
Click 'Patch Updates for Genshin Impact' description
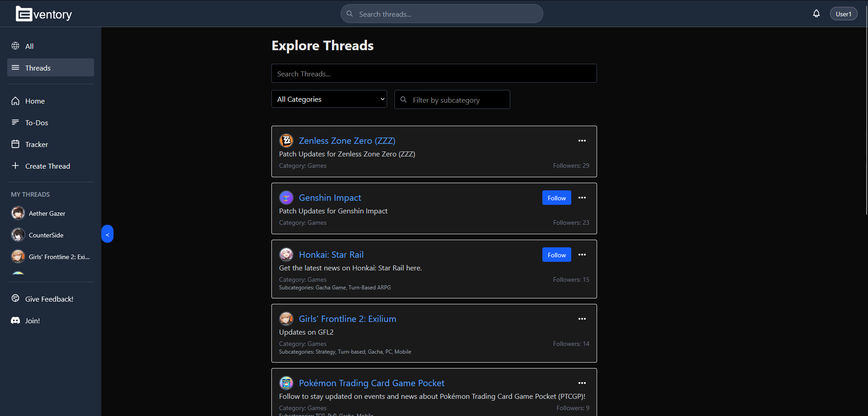[x=333, y=211]
